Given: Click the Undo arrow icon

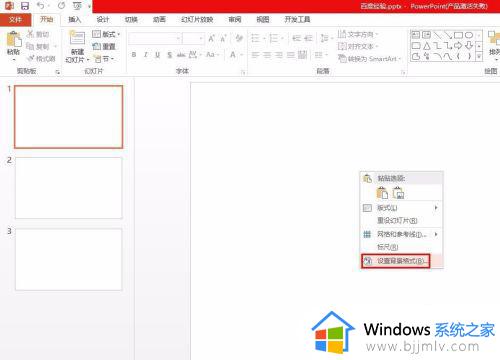Looking at the screenshot, I should click(x=40, y=6).
